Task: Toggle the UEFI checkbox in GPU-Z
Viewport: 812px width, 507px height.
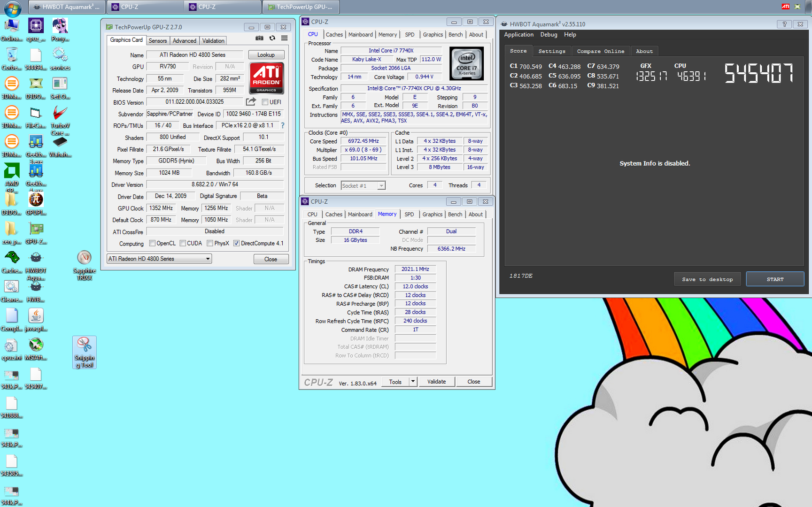Action: (265, 102)
